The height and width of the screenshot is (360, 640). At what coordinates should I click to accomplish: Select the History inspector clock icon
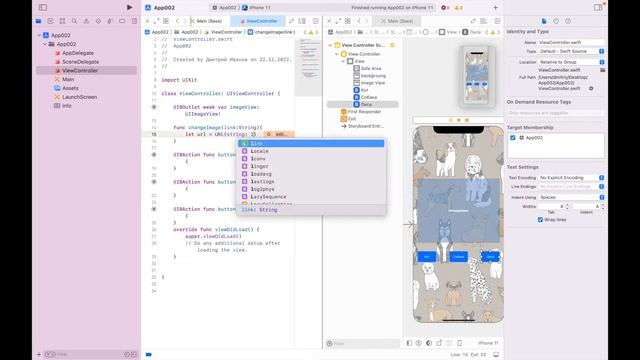coord(556,21)
